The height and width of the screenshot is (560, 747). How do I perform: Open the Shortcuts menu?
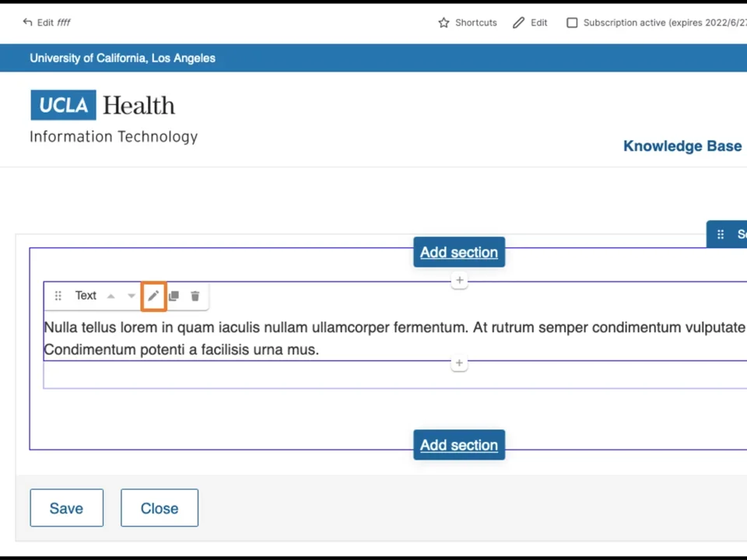(x=468, y=23)
